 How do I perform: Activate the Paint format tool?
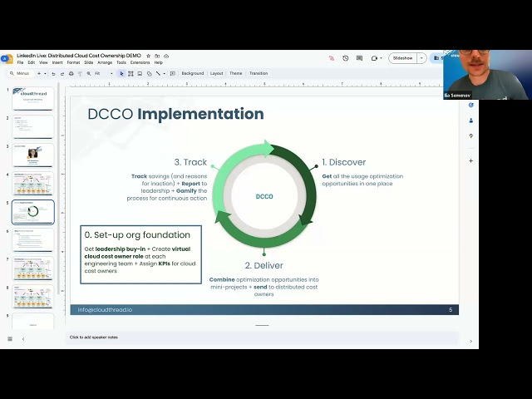pos(80,73)
